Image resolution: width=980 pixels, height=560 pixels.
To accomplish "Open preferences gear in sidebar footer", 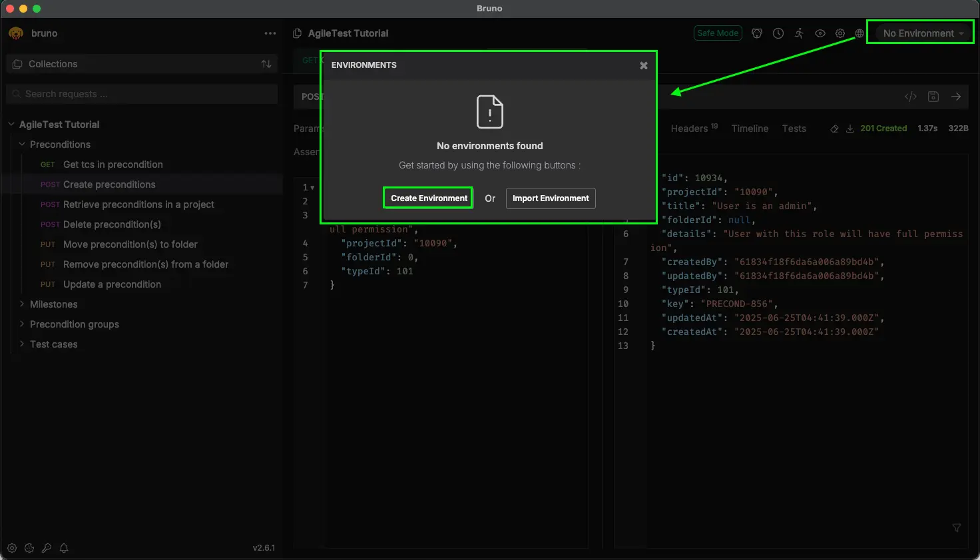I will tap(12, 548).
